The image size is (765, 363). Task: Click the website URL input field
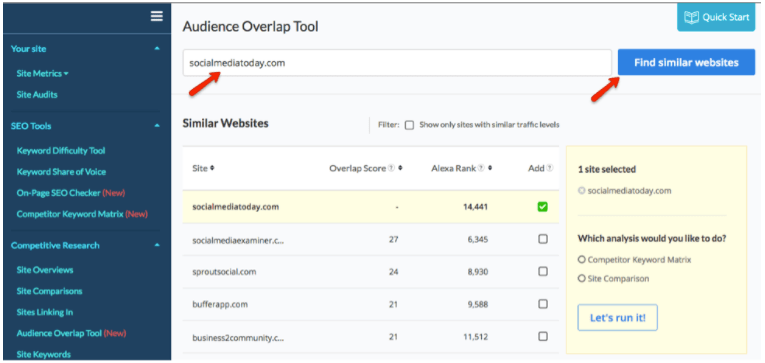coord(397,62)
